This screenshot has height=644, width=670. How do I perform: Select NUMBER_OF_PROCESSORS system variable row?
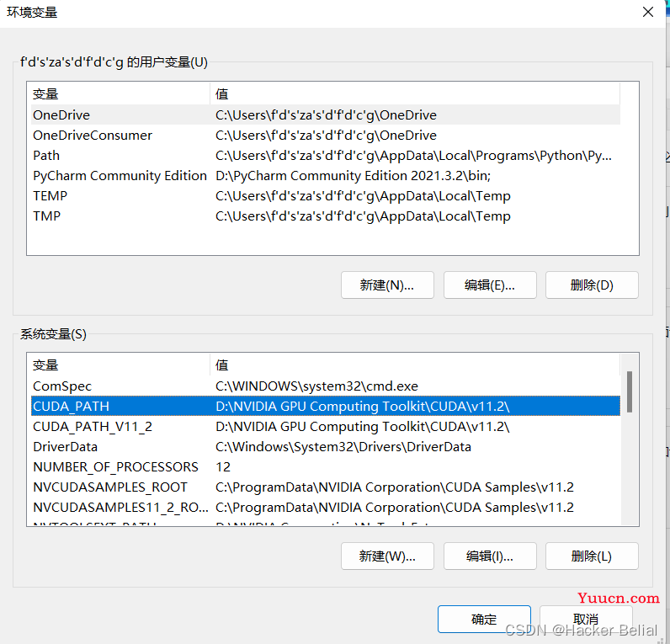pos(326,466)
